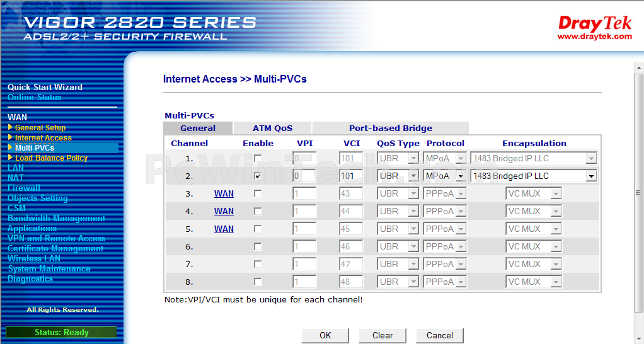Image resolution: width=644 pixels, height=344 pixels.
Task: Click the arrow icon beside Load-Balance Policy
Action: click(x=10, y=158)
